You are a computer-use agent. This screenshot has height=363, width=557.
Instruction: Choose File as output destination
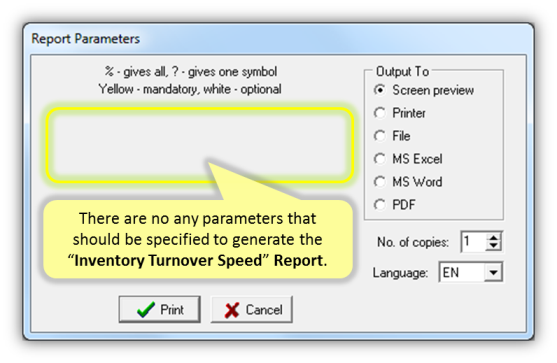pos(380,136)
